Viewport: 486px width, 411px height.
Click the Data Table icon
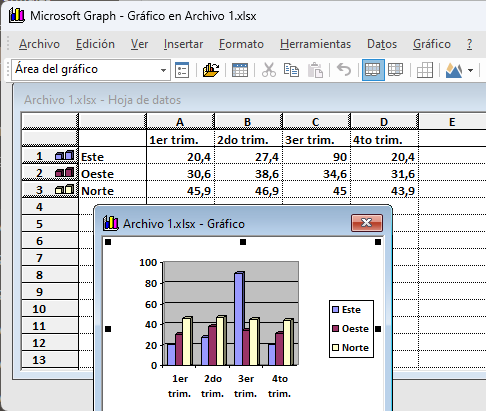click(x=425, y=70)
